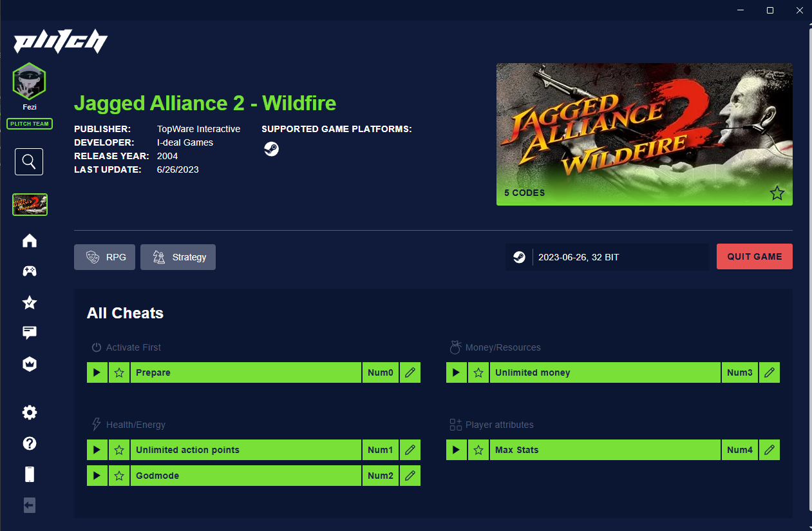Edit hotkey pencil for Unlimited action points

point(410,450)
